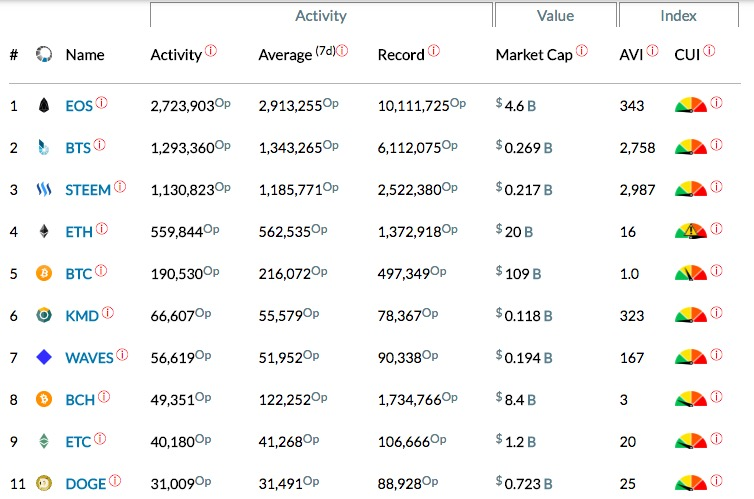
Task: Open the STEEM coin link
Action: pyautogui.click(x=88, y=190)
